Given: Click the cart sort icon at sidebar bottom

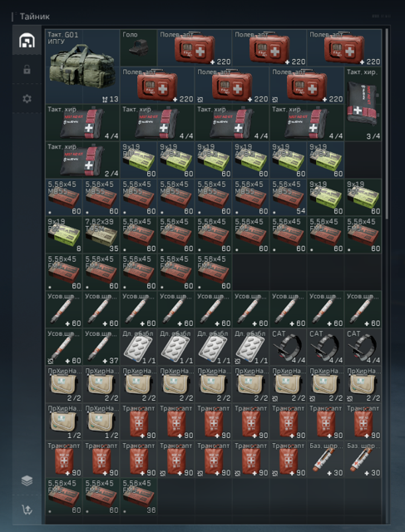Looking at the screenshot, I should click(x=27, y=510).
